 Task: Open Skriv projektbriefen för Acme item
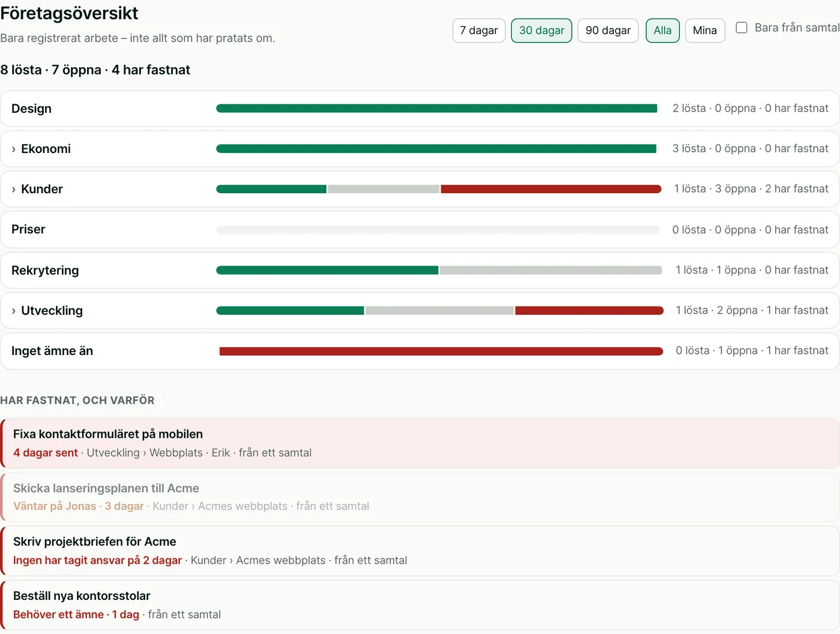coord(419,551)
